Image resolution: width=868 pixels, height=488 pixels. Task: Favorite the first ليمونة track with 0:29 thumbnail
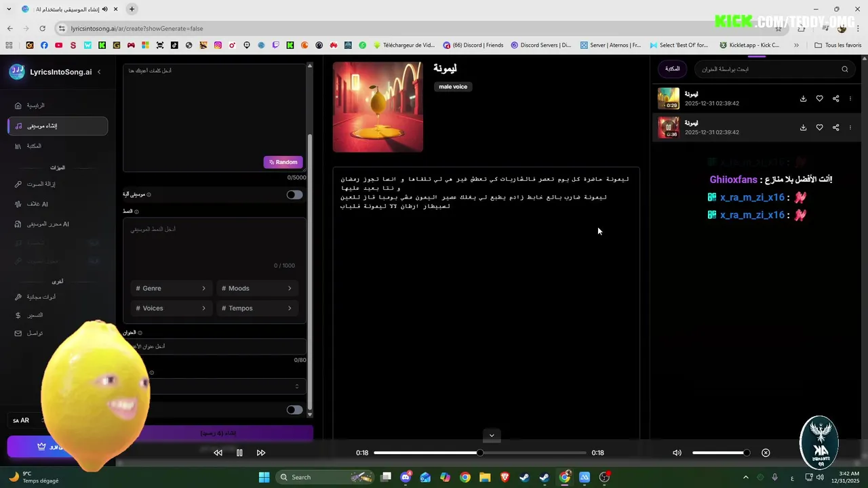[x=819, y=98]
